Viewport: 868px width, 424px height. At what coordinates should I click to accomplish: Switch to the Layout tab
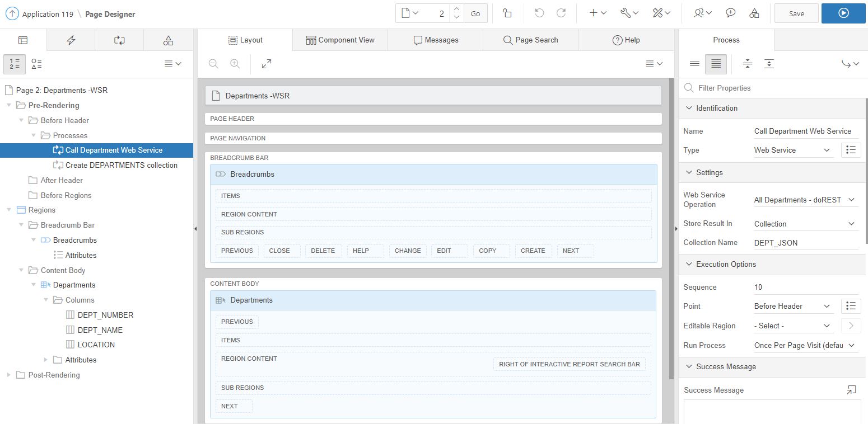click(x=245, y=40)
